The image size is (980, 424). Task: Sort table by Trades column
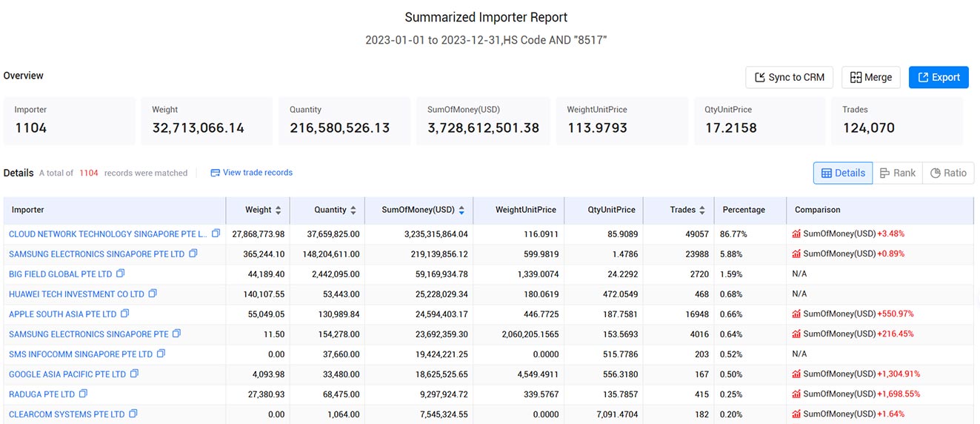701,210
